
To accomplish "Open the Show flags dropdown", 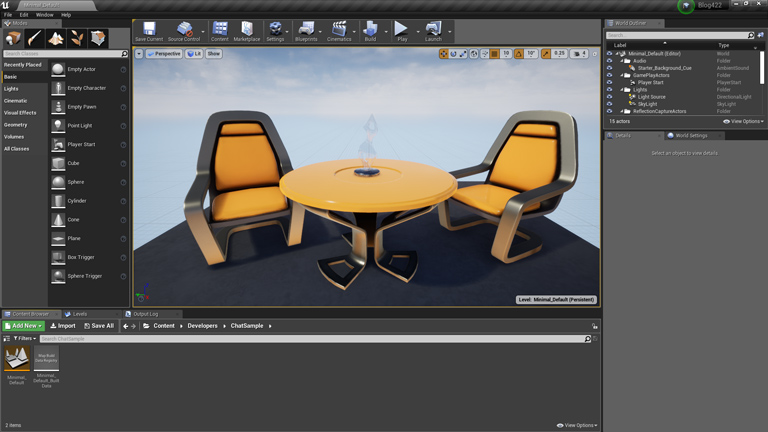I will 214,54.
